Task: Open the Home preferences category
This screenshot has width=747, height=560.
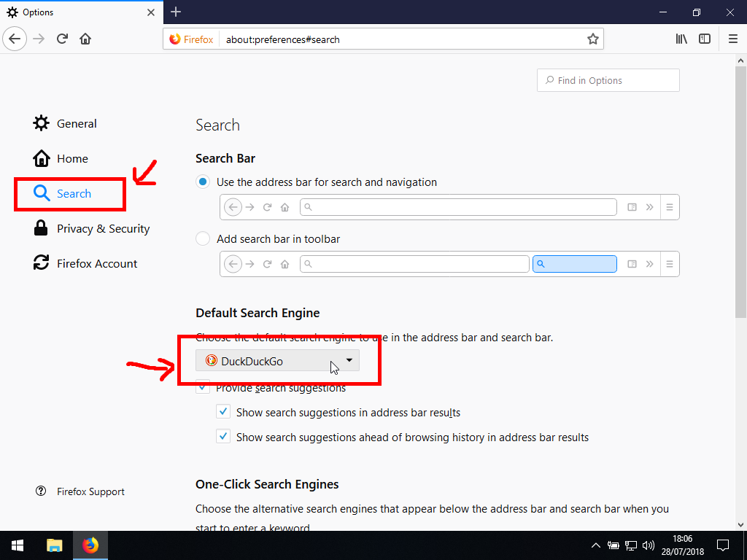Action: click(61, 158)
